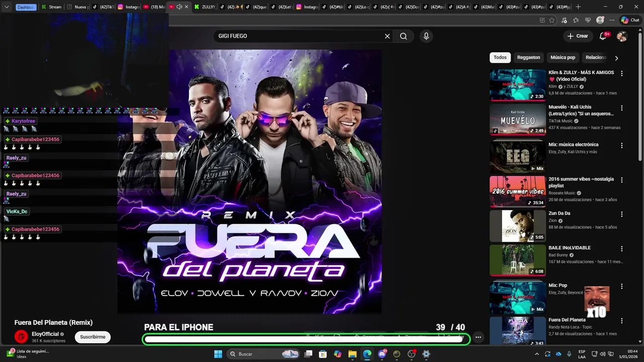Image resolution: width=644 pixels, height=362 pixels.
Task: Open options for Fuera Del Planeta Topic video
Action: pyautogui.click(x=622, y=321)
